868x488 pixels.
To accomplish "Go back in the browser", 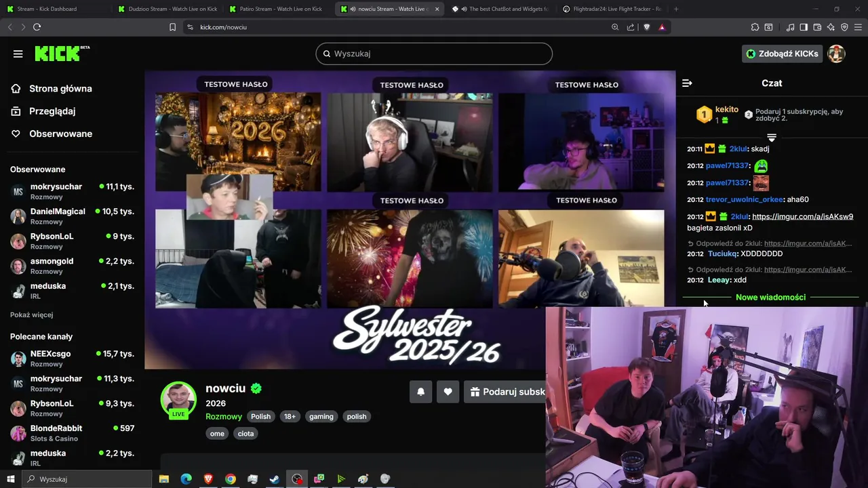I will pyautogui.click(x=9, y=27).
